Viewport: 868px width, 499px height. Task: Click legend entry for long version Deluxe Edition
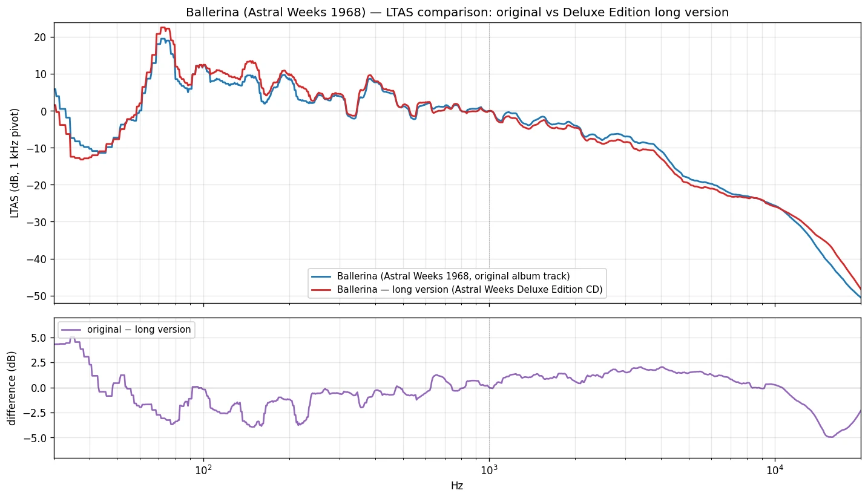pyautogui.click(x=457, y=290)
